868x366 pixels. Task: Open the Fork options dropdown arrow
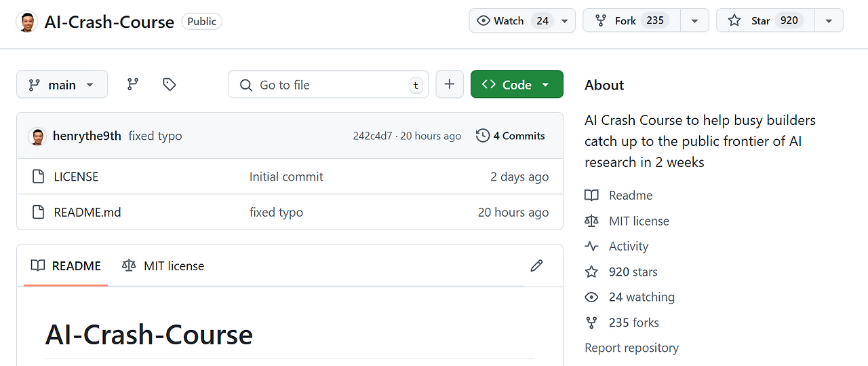(x=694, y=20)
